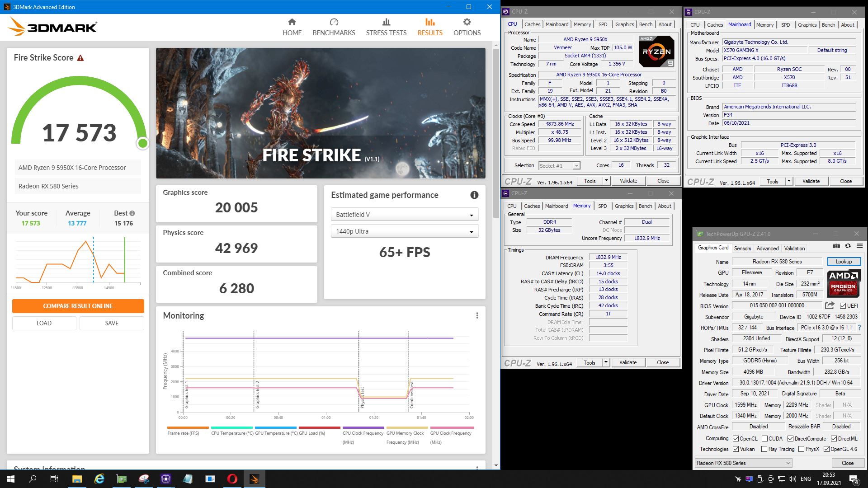Open 3DMark OPTIONS gear

[x=467, y=27]
